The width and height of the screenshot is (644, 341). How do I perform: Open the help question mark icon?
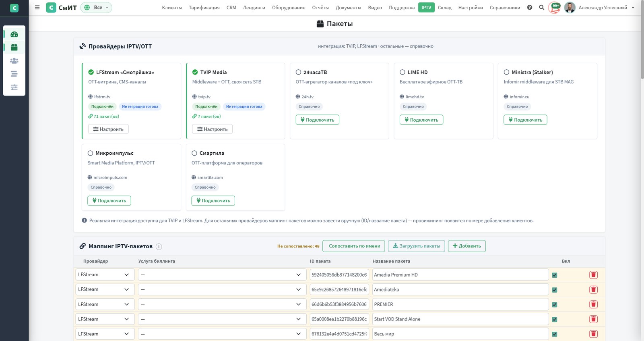pos(530,7)
